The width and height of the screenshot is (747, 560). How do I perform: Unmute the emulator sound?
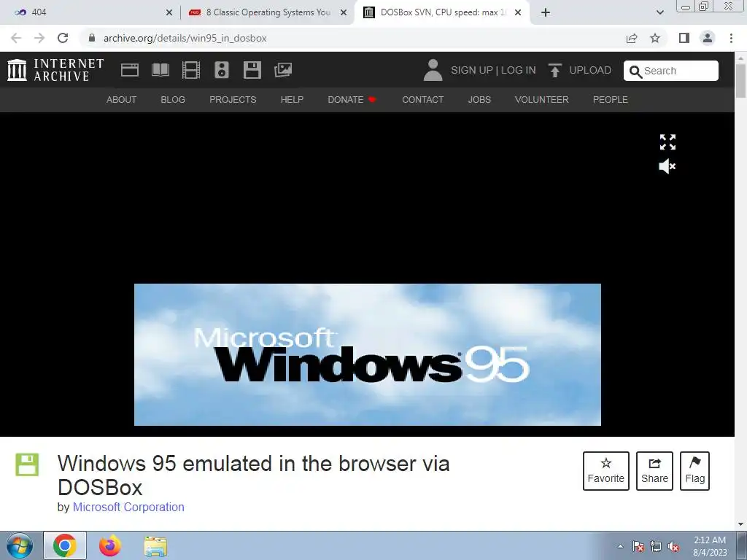667,166
